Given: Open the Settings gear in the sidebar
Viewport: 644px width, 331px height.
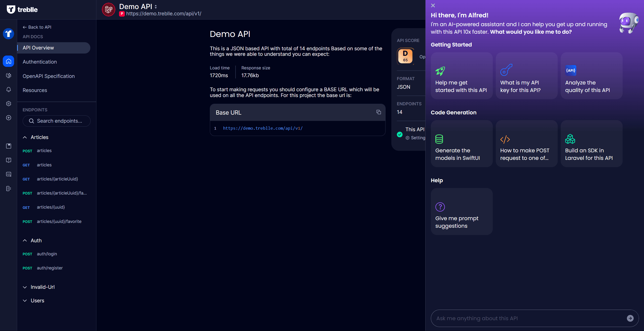Looking at the screenshot, I should tap(8, 104).
